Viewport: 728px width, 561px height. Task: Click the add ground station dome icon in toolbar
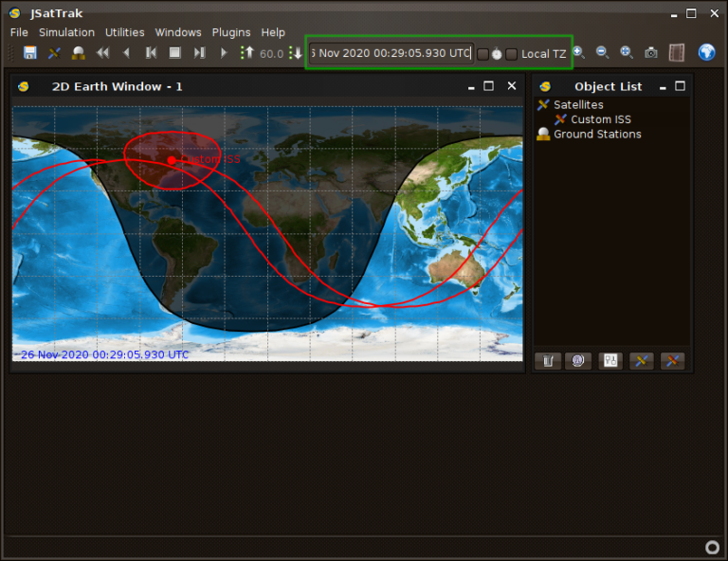coord(79,53)
